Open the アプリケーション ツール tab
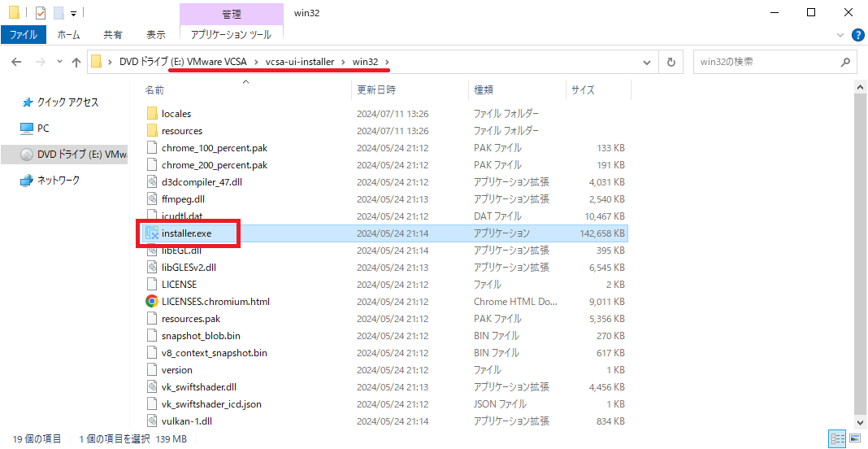 click(x=232, y=34)
